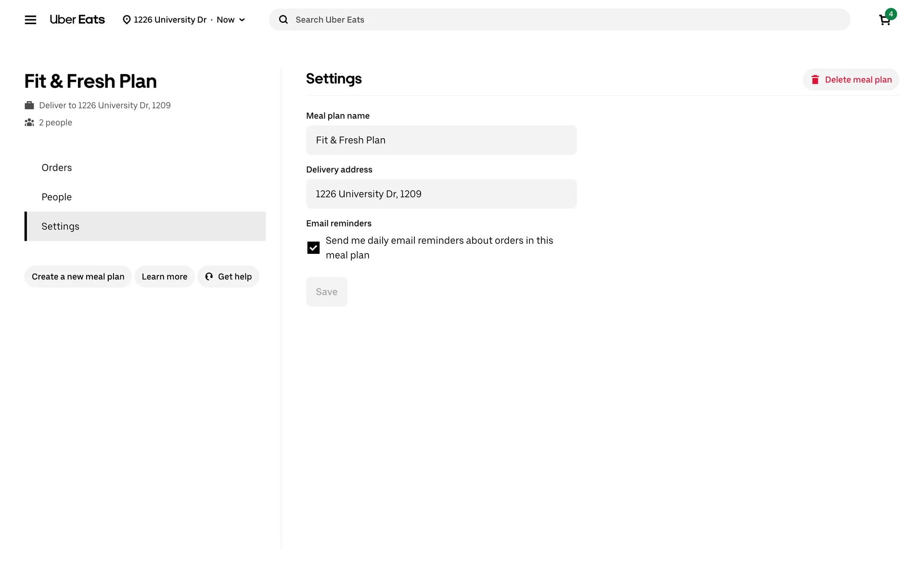Screen dimensions: 924x578
Task: Click the location pin icon
Action: click(127, 20)
